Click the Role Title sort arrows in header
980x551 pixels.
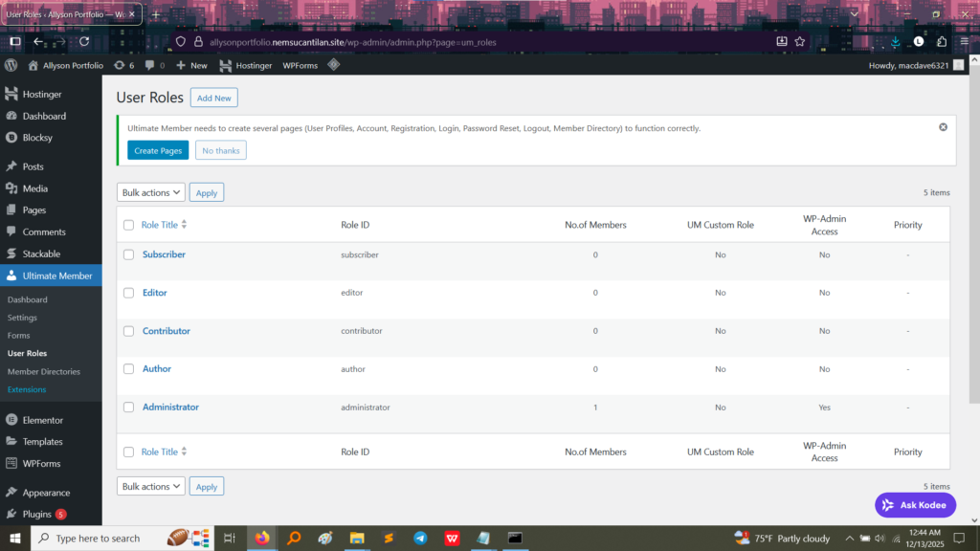coord(184,225)
